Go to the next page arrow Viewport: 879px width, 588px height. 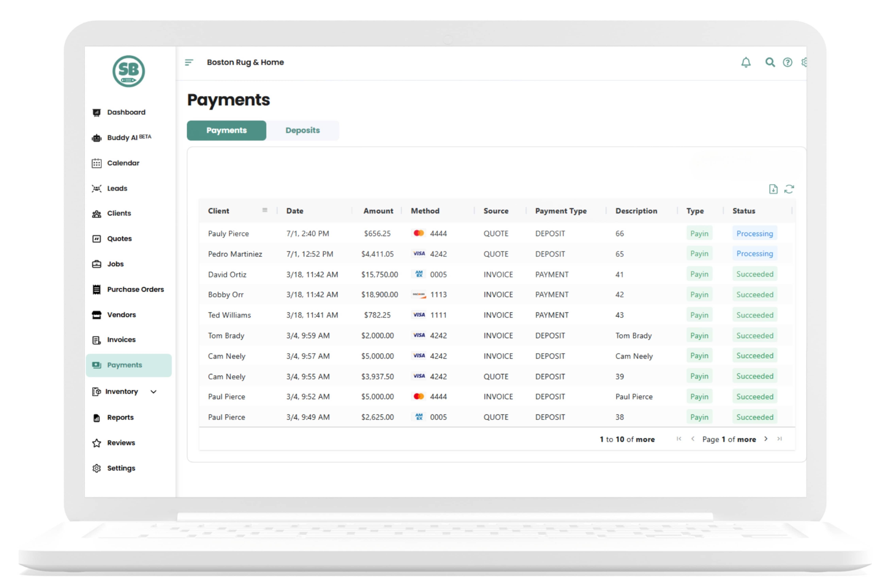click(766, 439)
